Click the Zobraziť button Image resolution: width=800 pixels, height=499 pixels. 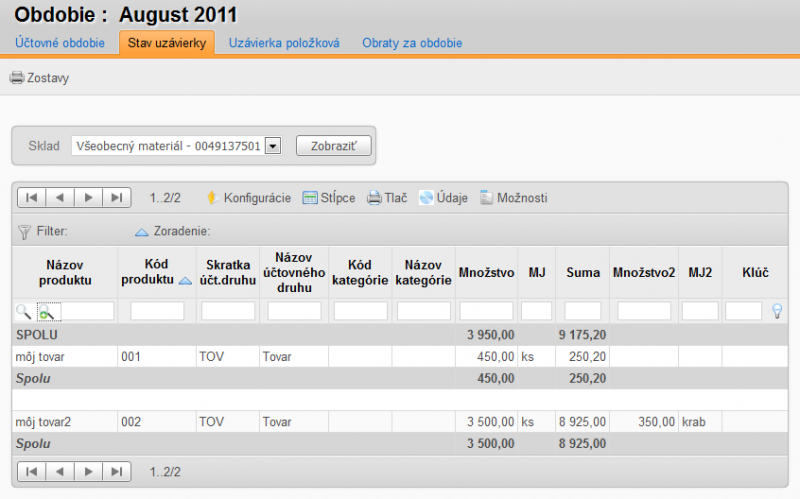tap(334, 146)
